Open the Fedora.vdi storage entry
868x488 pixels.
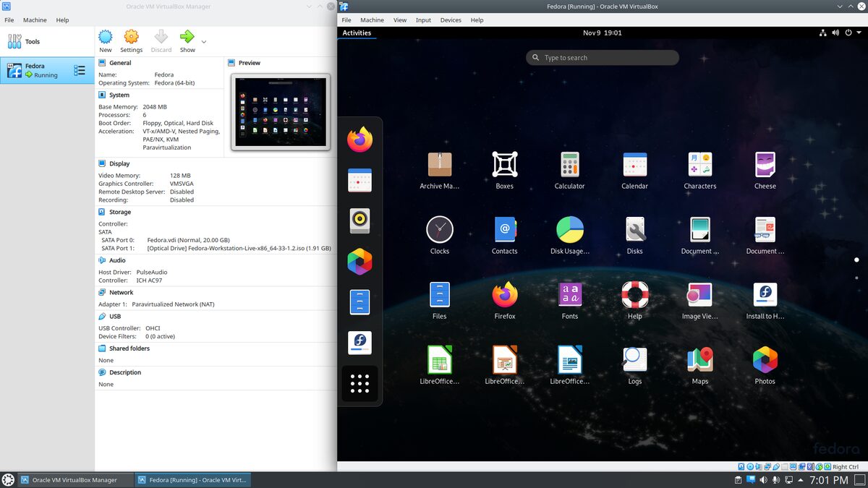pyautogui.click(x=188, y=240)
